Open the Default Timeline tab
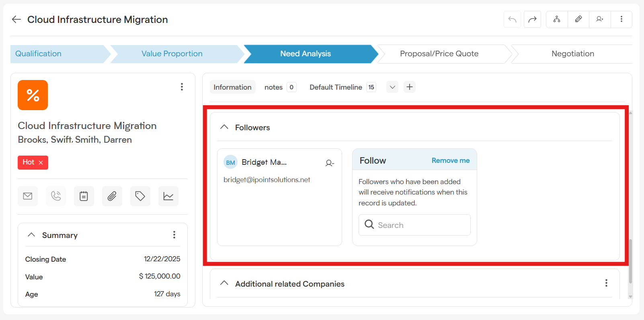The height and width of the screenshot is (320, 644). pyautogui.click(x=336, y=87)
